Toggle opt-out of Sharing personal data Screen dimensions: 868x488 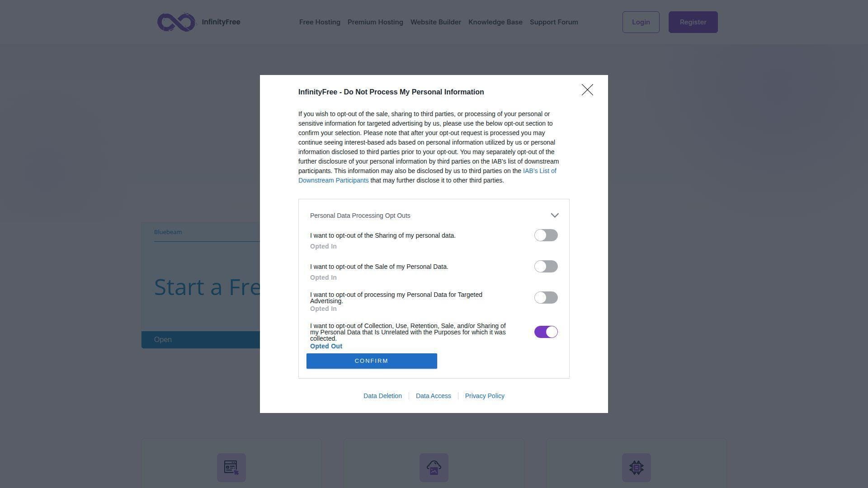click(x=546, y=235)
